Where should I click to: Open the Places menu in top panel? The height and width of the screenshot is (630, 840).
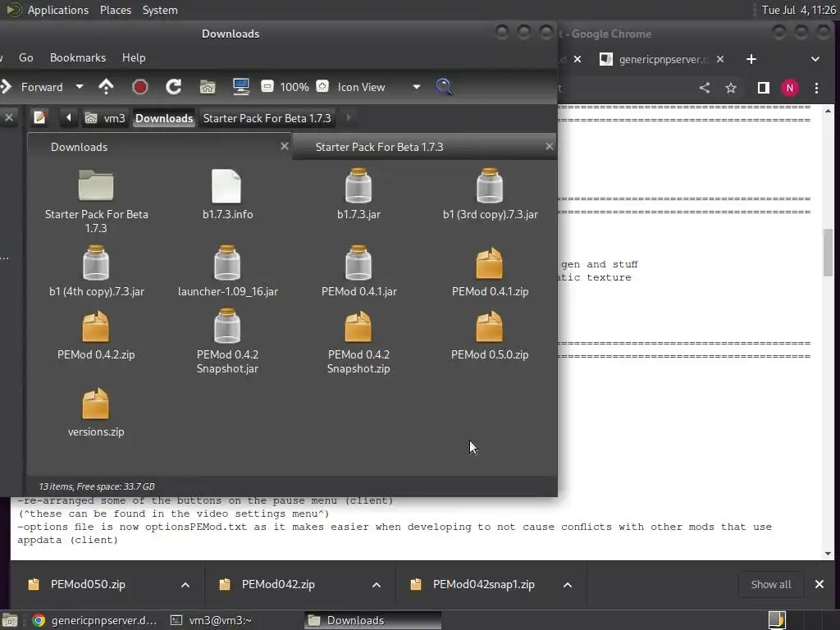(115, 10)
